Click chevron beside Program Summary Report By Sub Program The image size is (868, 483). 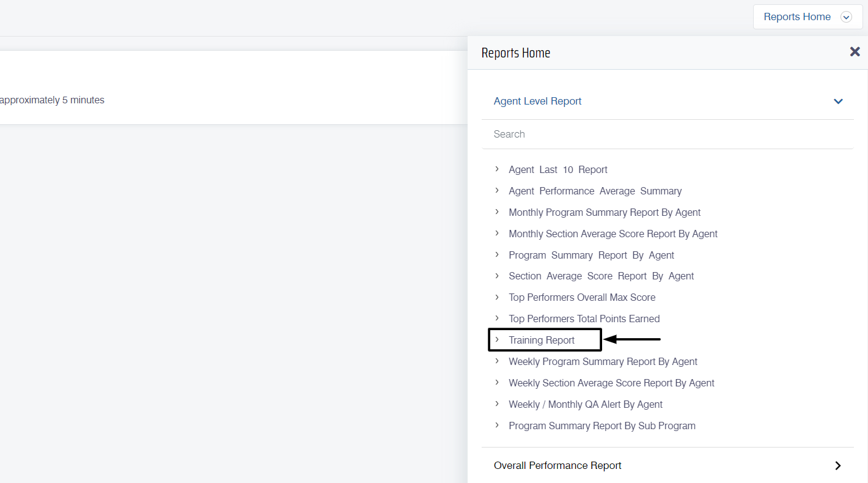coord(497,425)
